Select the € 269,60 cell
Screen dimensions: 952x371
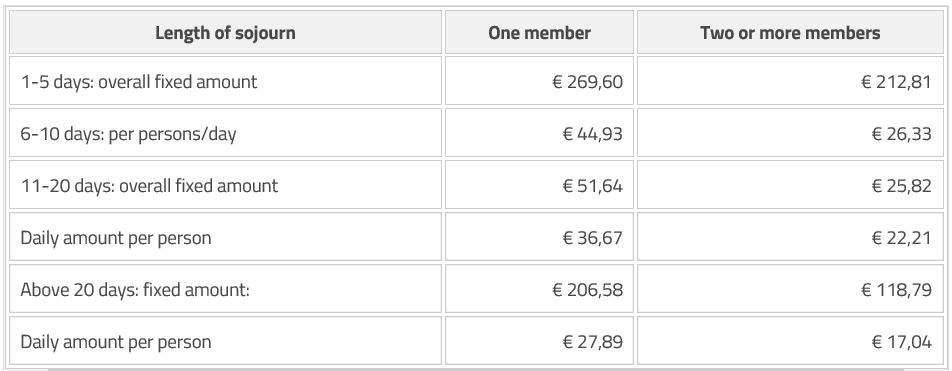[539, 81]
